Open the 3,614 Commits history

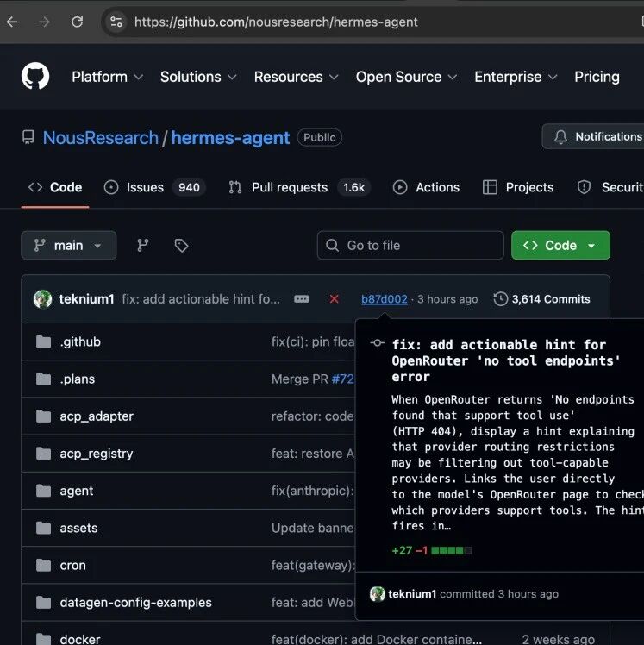click(x=542, y=299)
